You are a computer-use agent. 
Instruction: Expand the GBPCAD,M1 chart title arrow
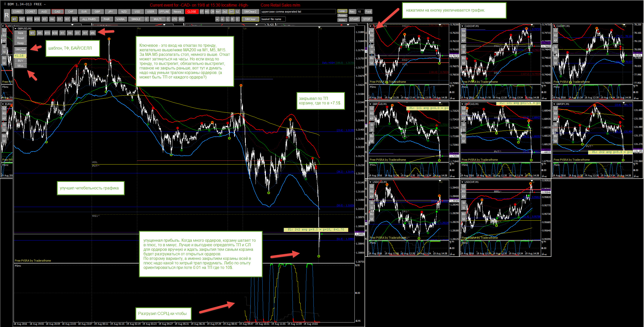pos(462,104)
